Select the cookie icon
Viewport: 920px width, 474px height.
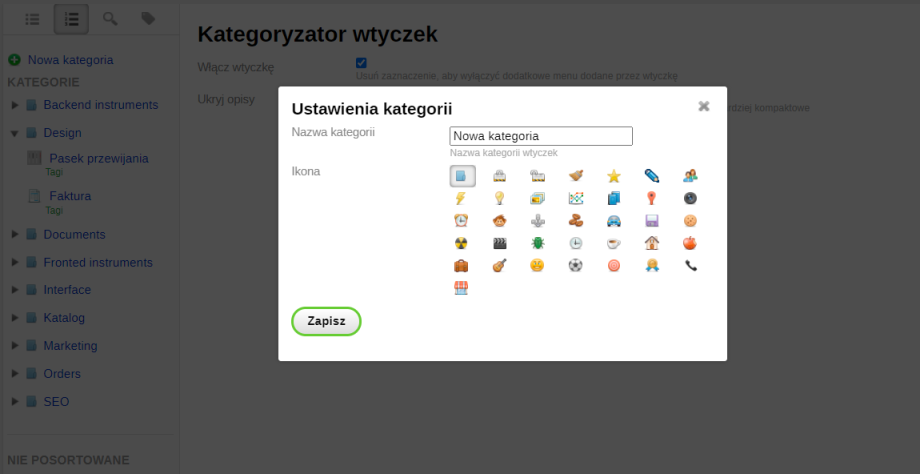click(x=690, y=221)
